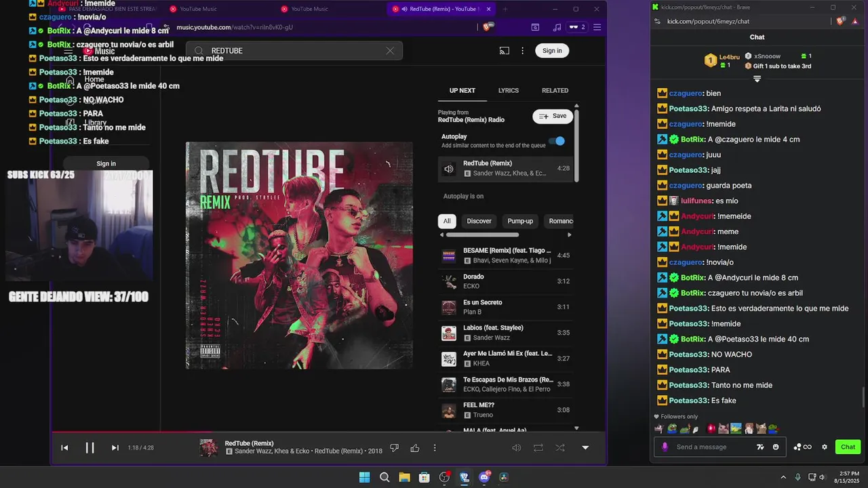
Task: Click the Brave Shields lion icon
Action: tap(486, 27)
